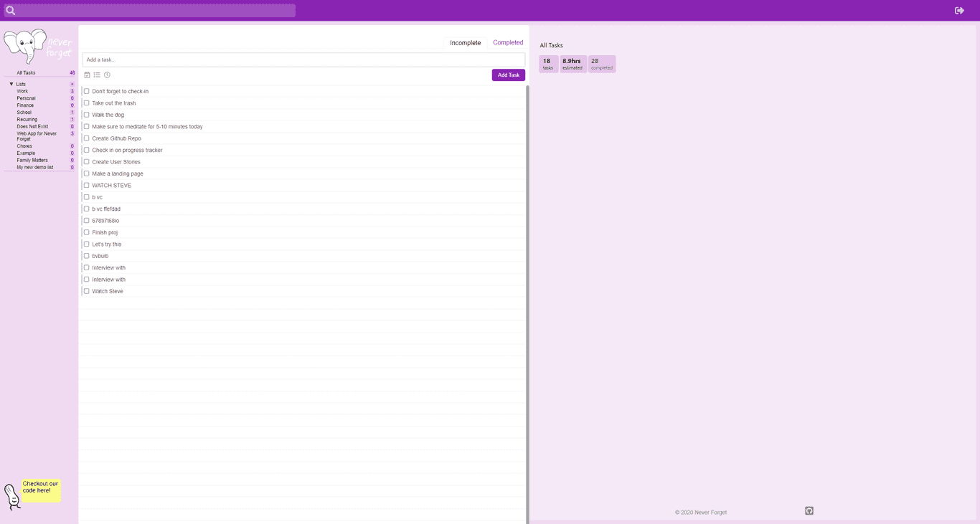The width and height of the screenshot is (980, 524).
Task: Click the 'Add a task...' input field
Action: coord(303,60)
